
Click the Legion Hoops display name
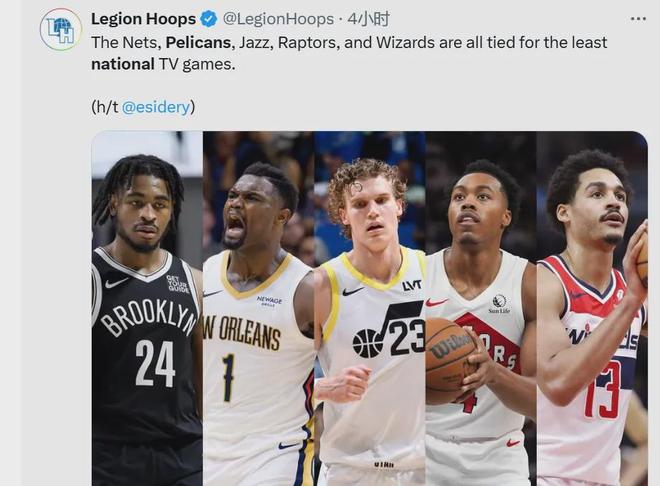(x=144, y=19)
